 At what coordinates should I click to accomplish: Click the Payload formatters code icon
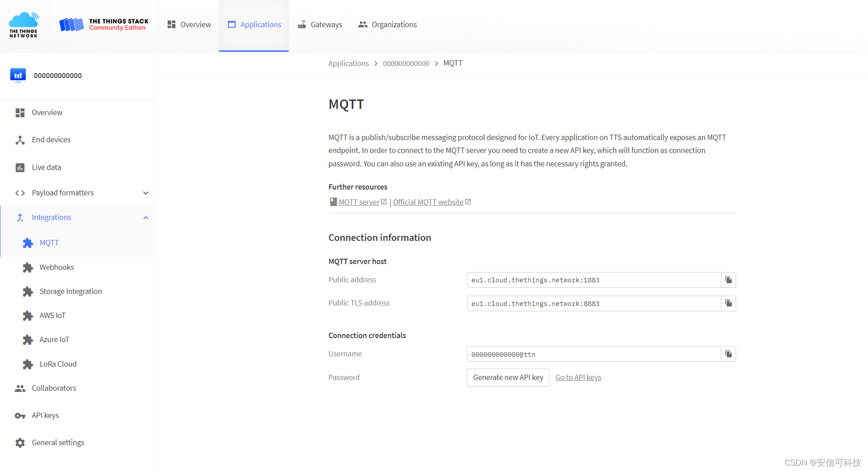coord(20,193)
